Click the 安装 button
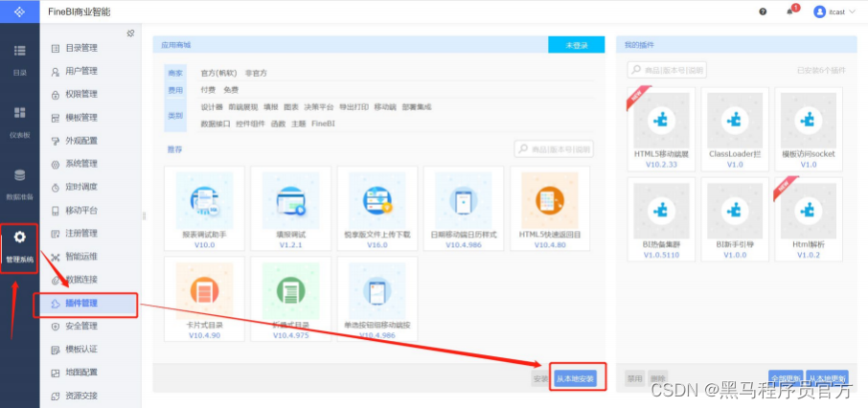The width and height of the screenshot is (868, 408). 540,378
